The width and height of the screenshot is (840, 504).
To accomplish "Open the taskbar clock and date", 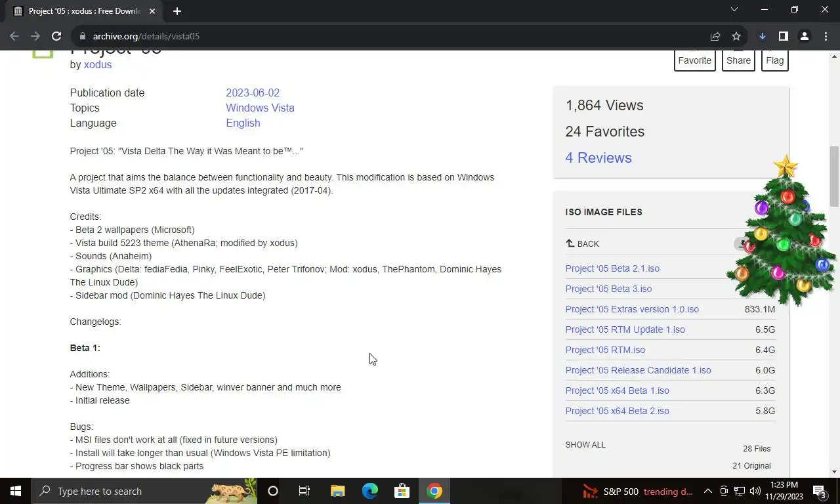I will pyautogui.click(x=784, y=491).
